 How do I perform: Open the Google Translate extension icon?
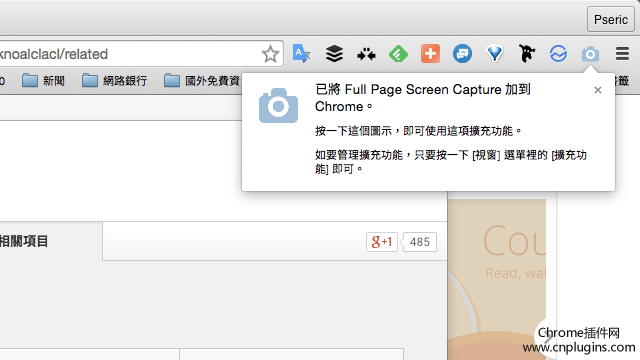(302, 53)
